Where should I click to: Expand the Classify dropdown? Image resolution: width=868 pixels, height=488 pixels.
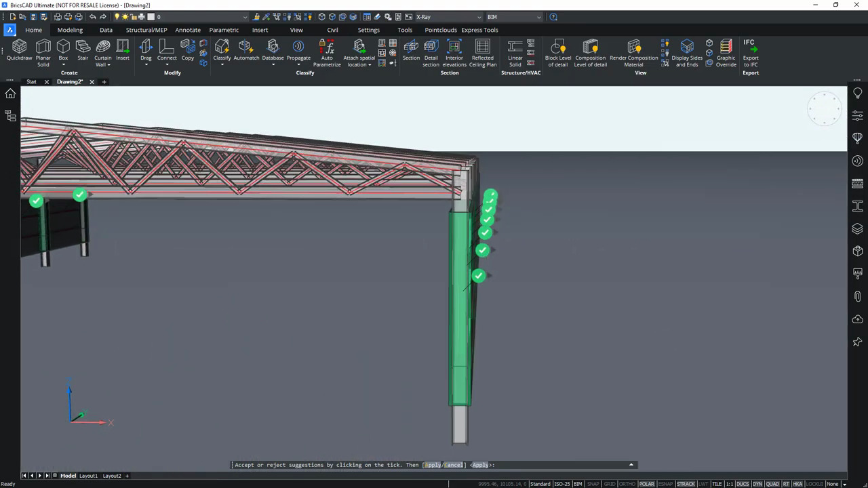point(222,65)
